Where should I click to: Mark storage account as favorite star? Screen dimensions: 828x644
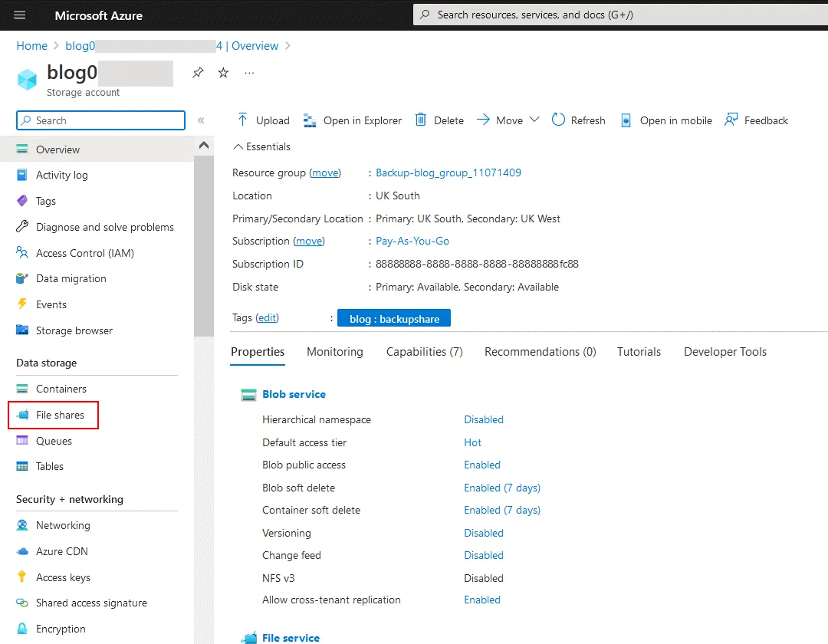tap(223, 73)
